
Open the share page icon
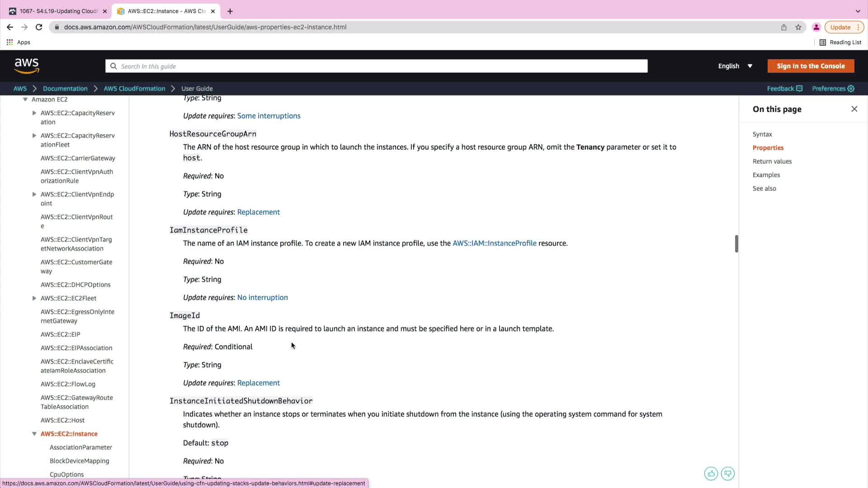tap(784, 27)
